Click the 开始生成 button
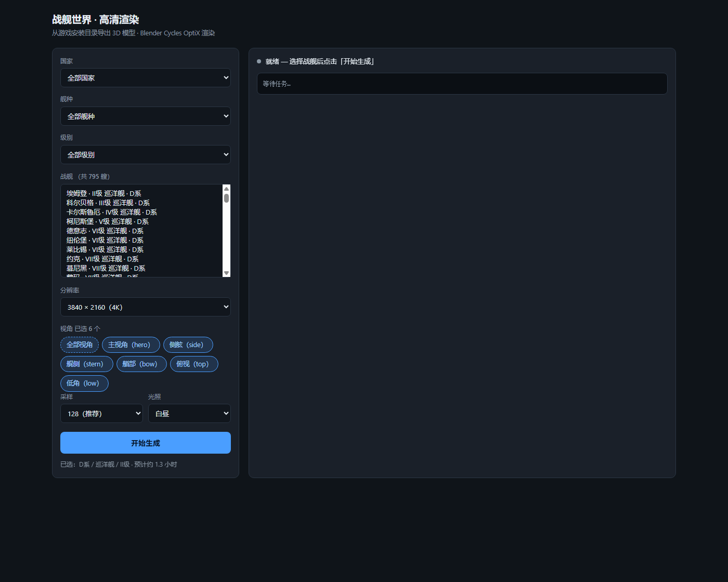Viewport: 728px width, 582px height. coord(146,443)
